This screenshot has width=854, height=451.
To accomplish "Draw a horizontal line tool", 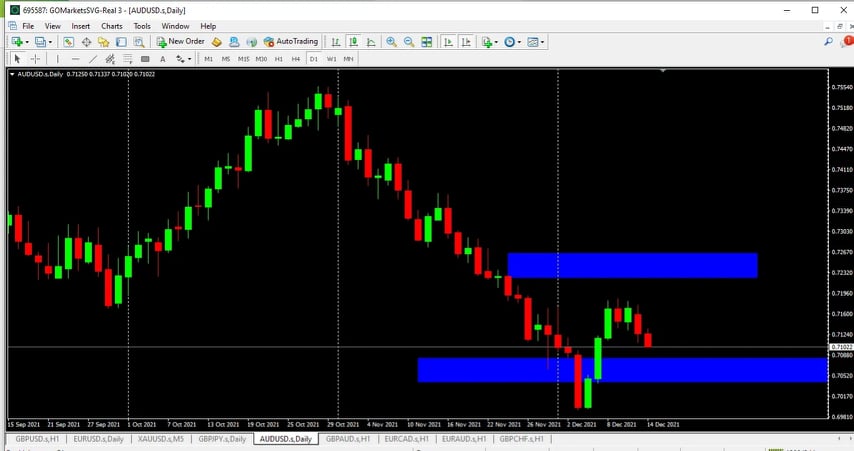I will 76,59.
